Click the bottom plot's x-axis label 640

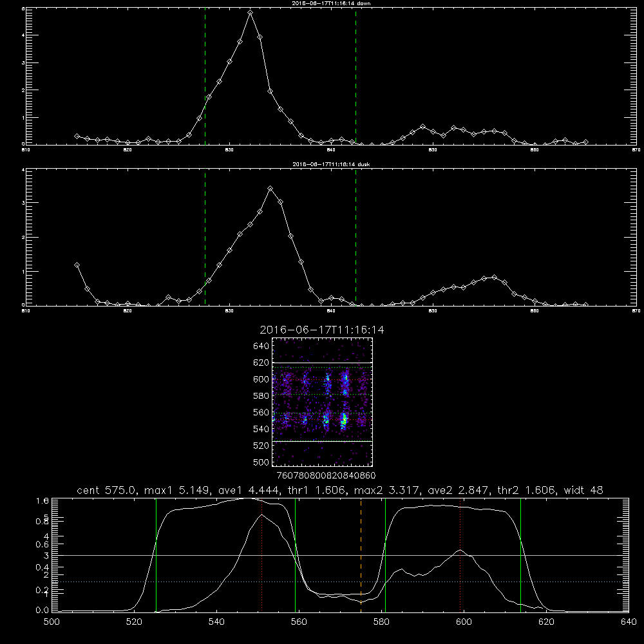(629, 622)
